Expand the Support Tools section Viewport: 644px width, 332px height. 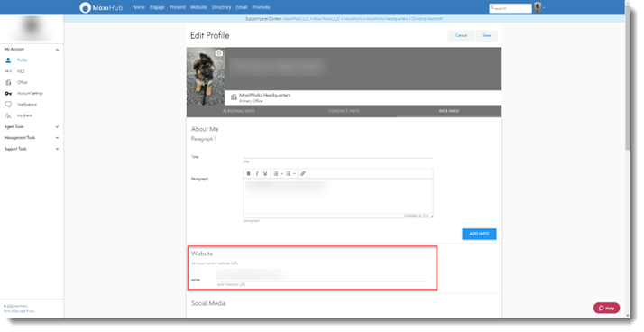coord(57,149)
